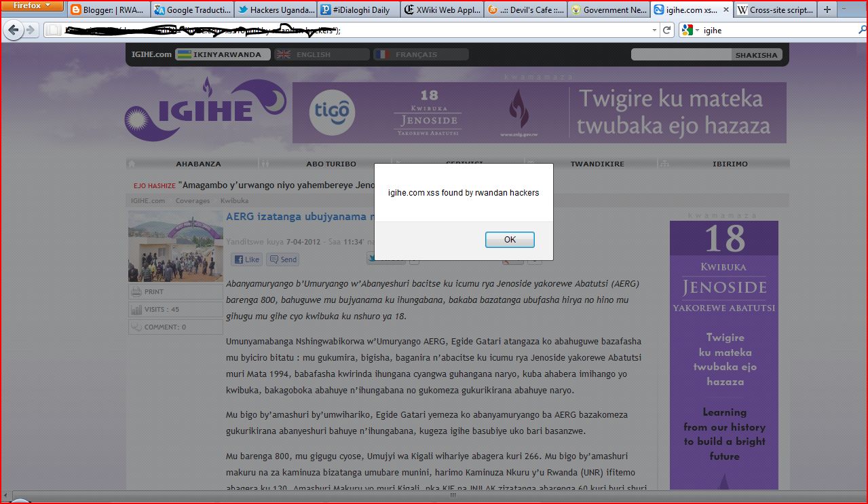
Task: Reload the page with refresh icon
Action: (x=667, y=30)
